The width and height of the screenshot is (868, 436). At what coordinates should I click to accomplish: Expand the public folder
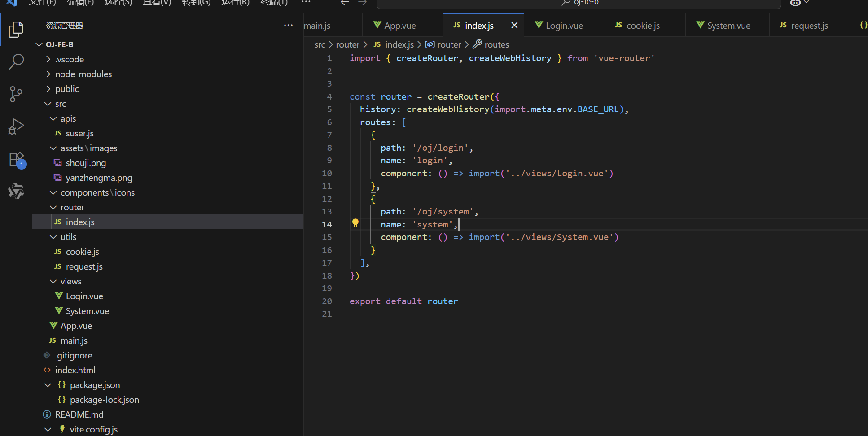tap(48, 89)
